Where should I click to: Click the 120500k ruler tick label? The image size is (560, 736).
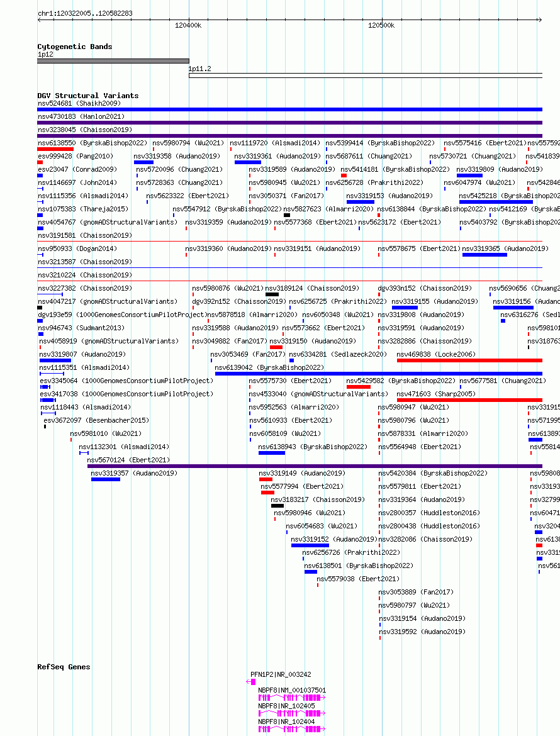point(381,25)
